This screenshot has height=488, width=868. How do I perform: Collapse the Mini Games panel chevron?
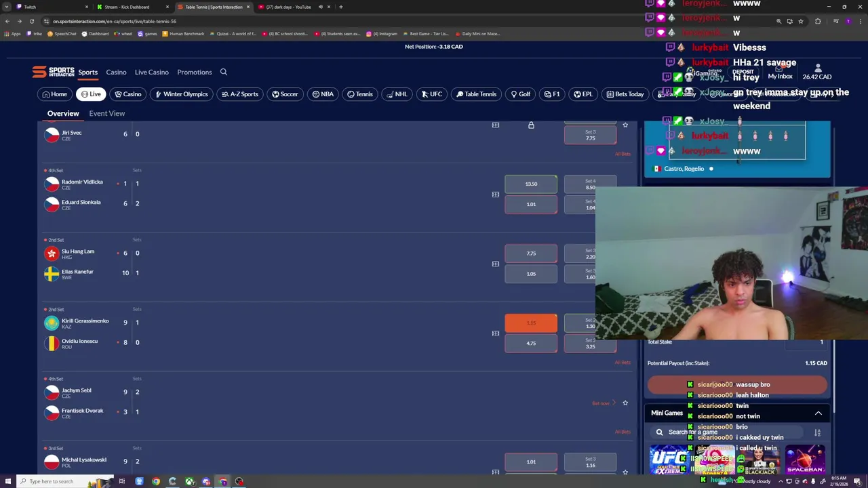[818, 413]
